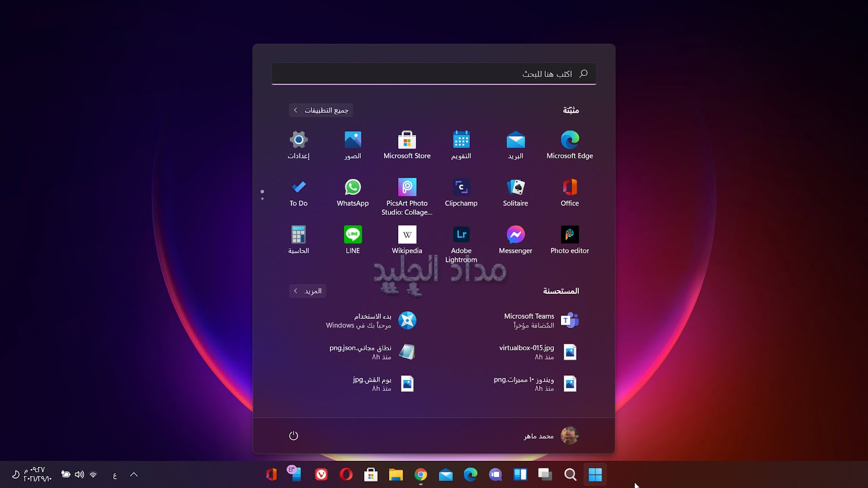Click the volume speaker icon in tray
This screenshot has height=488, width=868.
pyautogui.click(x=79, y=474)
